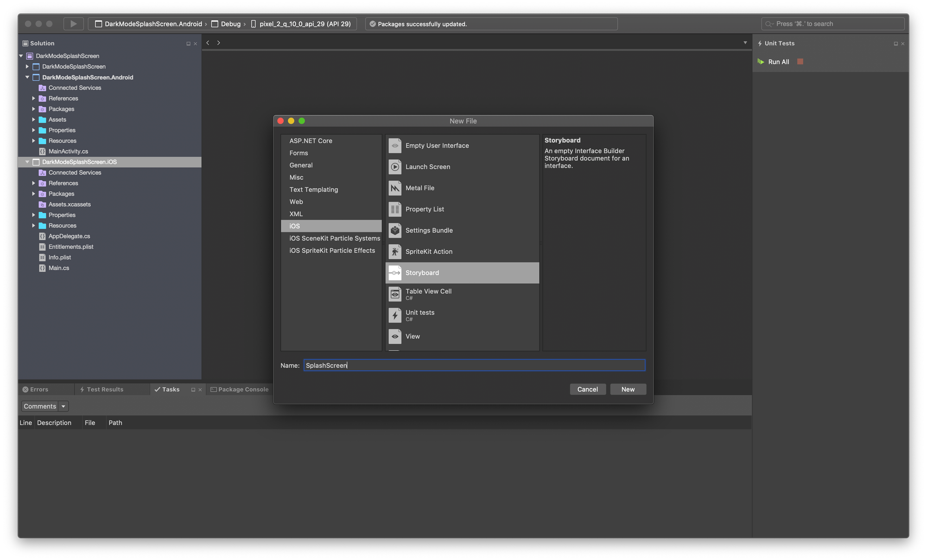Click the New button
Image resolution: width=927 pixels, height=560 pixels.
pos(628,389)
